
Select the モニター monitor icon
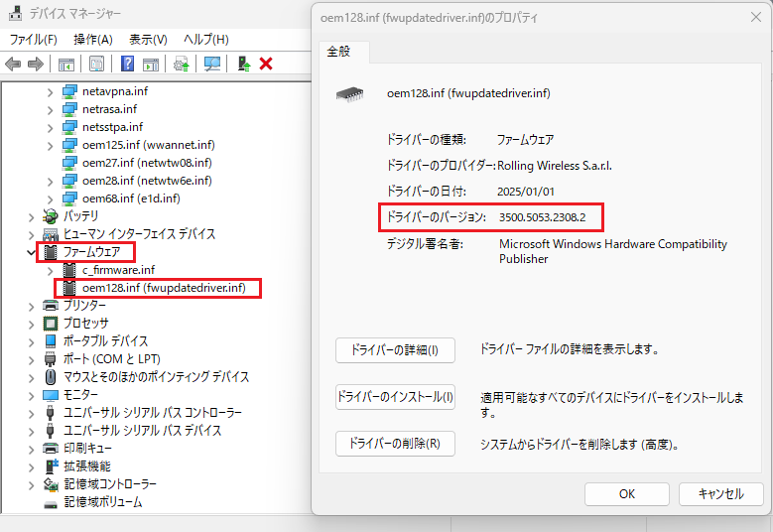click(50, 395)
